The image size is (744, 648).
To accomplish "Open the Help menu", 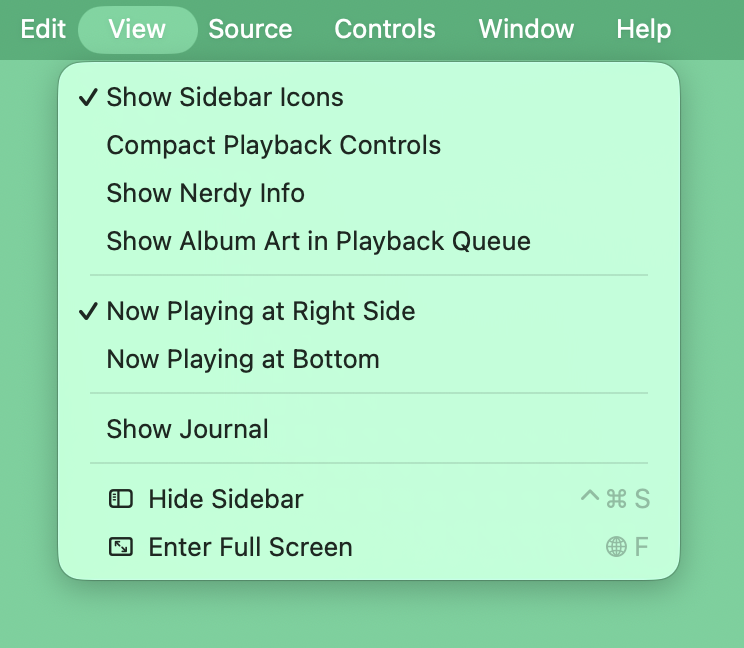I will click(643, 29).
